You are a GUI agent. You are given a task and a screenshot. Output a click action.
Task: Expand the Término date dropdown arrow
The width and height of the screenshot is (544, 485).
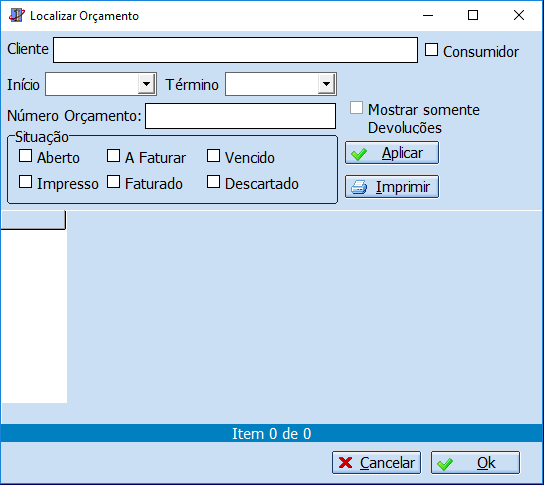pyautogui.click(x=326, y=84)
